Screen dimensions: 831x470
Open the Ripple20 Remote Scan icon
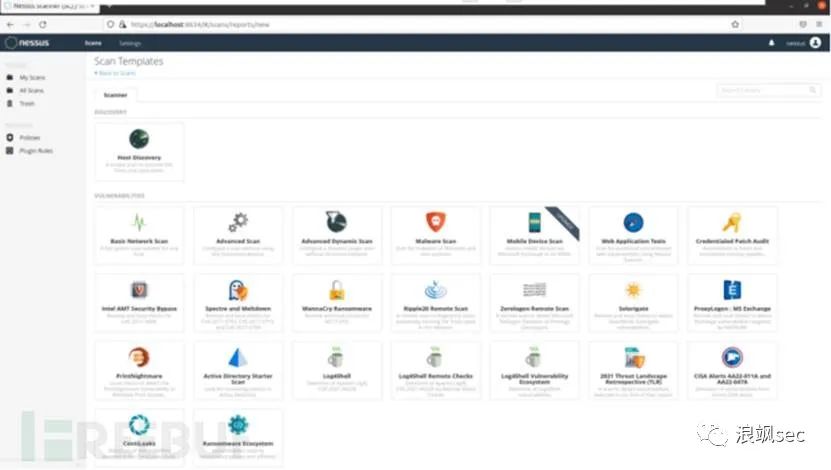436,290
